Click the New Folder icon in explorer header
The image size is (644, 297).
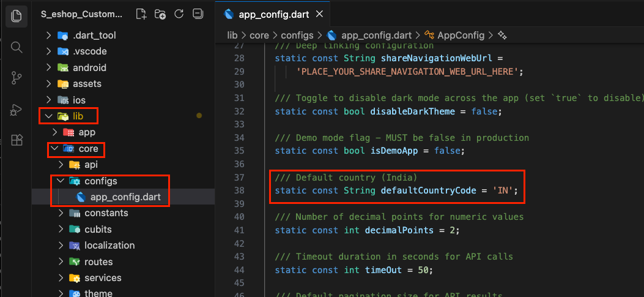pyautogui.click(x=160, y=13)
